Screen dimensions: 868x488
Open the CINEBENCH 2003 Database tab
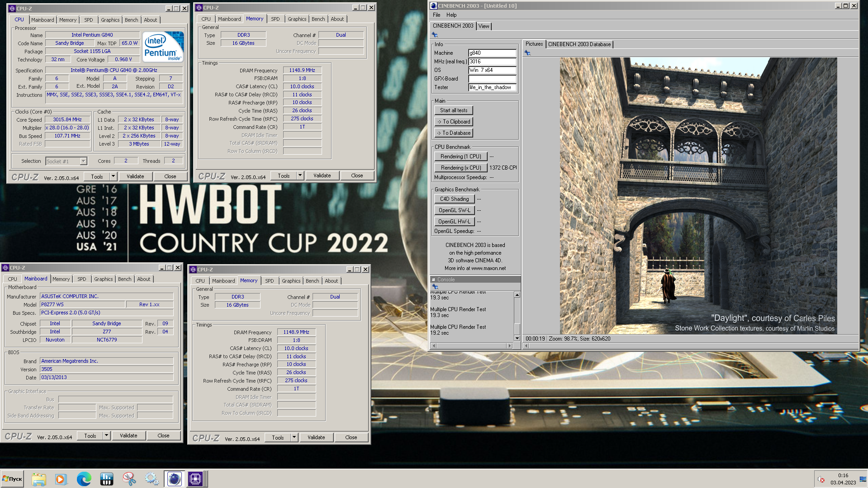point(579,44)
